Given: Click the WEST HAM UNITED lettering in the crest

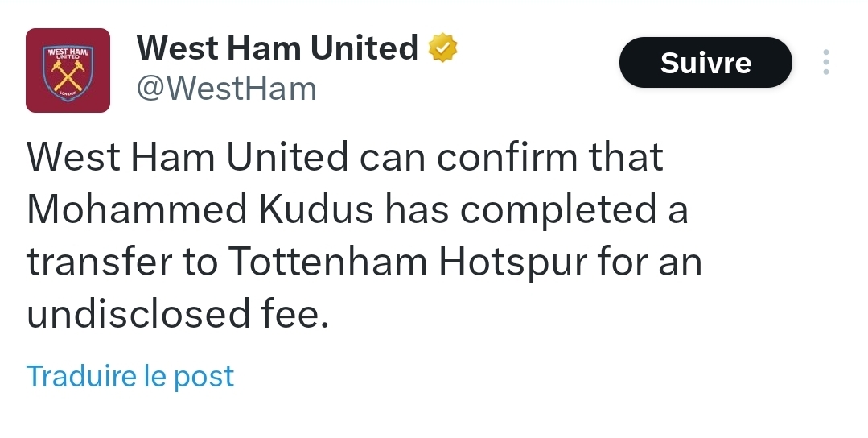Looking at the screenshot, I should click(x=68, y=54).
